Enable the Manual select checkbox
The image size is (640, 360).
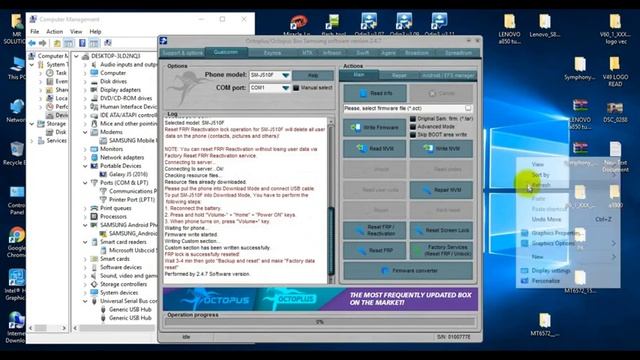[x=296, y=88]
